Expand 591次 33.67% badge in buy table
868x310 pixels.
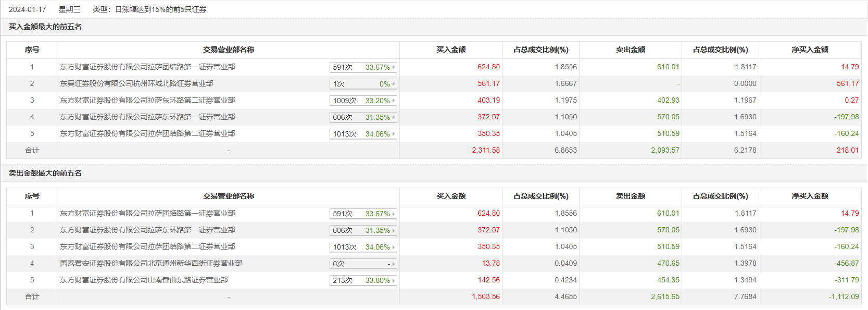click(363, 67)
